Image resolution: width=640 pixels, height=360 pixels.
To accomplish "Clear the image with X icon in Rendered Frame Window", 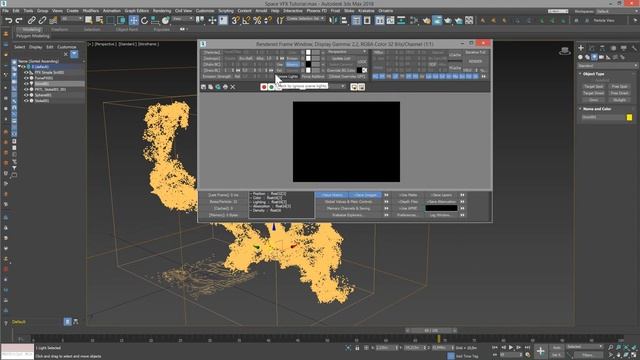I will coord(233,87).
